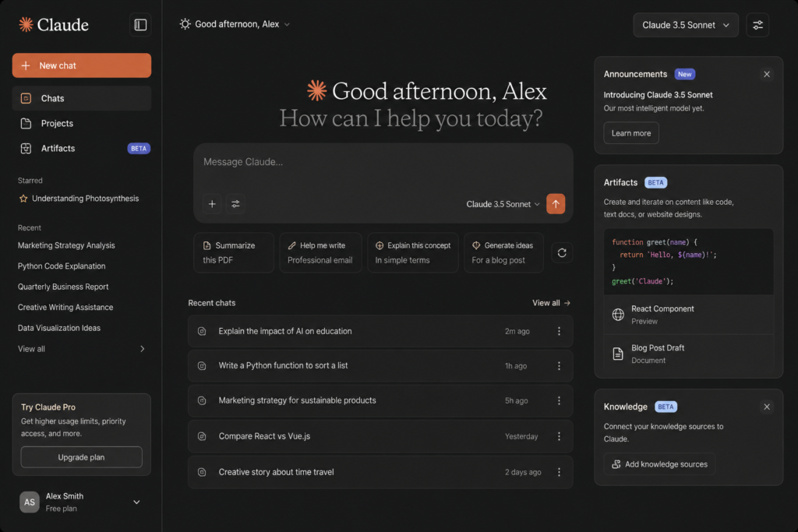Close the Knowledge card

(x=767, y=407)
